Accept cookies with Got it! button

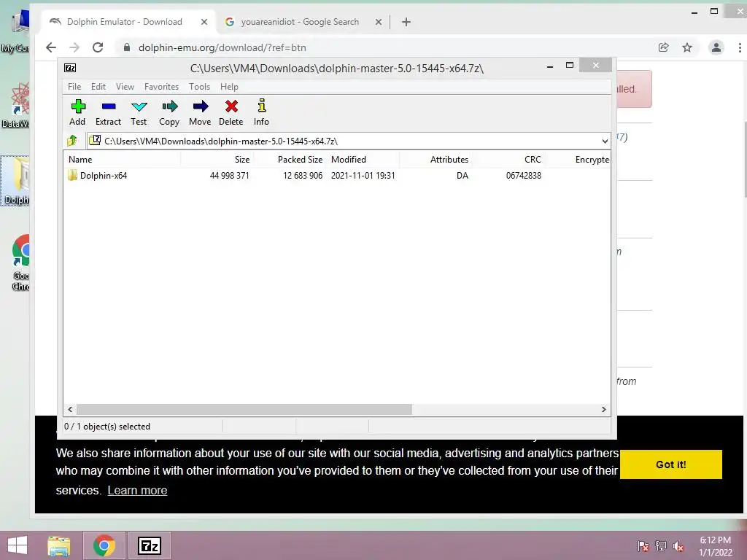(x=671, y=464)
